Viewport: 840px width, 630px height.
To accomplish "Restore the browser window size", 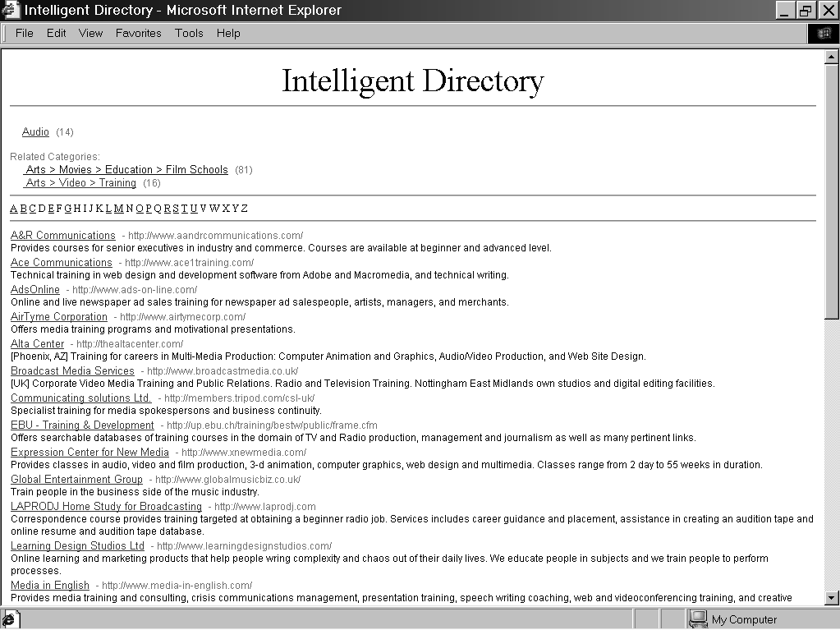I will [806, 11].
